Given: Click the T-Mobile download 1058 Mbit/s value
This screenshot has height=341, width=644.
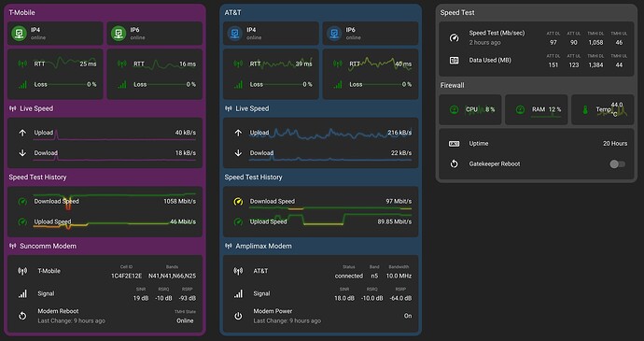Looking at the screenshot, I should tap(179, 201).
